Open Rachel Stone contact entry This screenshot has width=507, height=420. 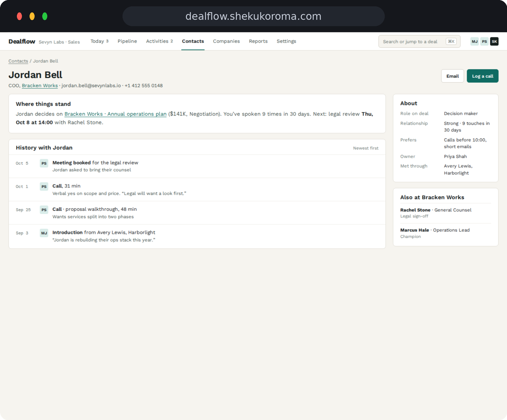(x=445, y=213)
